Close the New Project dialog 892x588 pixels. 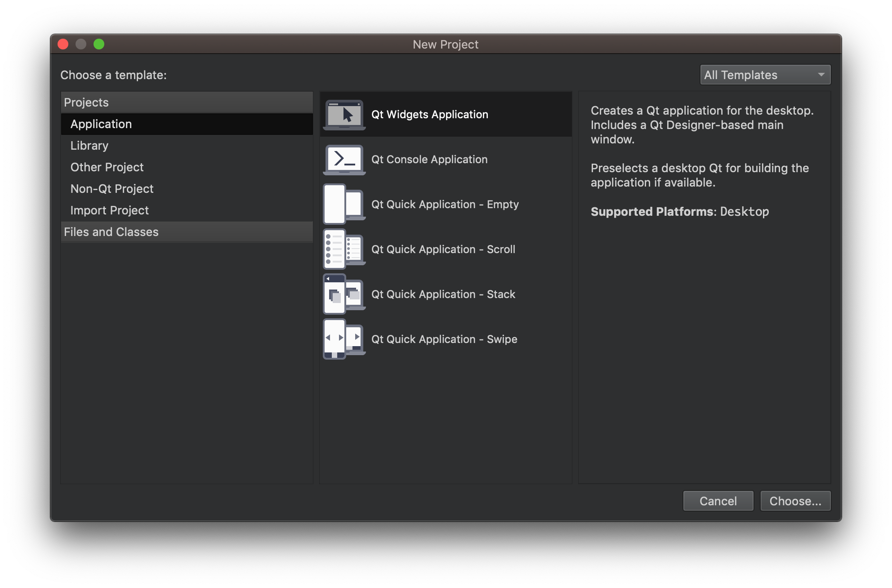pyautogui.click(x=63, y=44)
